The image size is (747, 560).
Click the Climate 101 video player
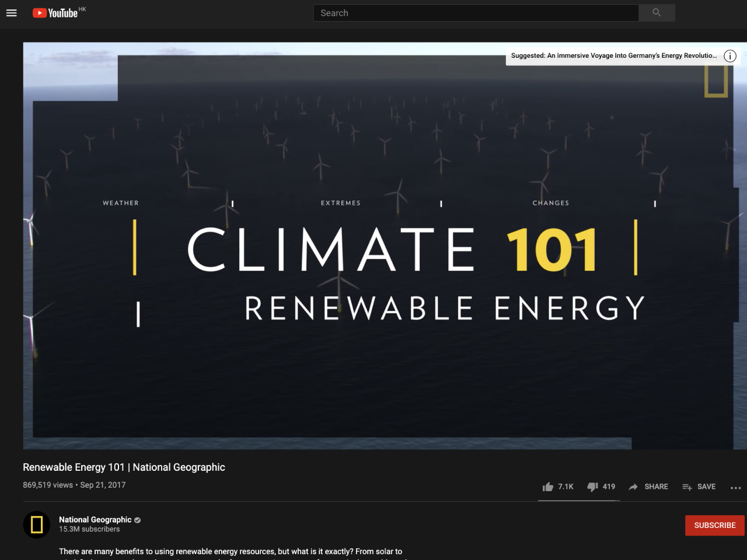coord(385,246)
